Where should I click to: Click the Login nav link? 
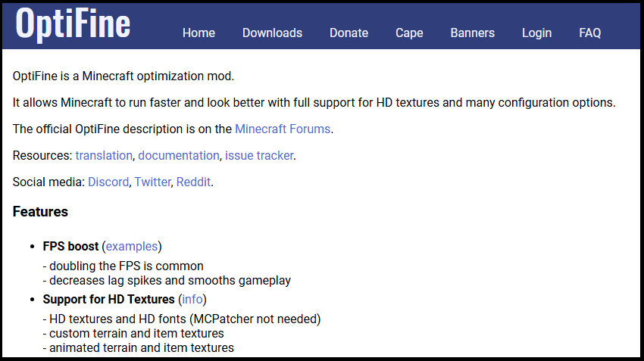(536, 33)
